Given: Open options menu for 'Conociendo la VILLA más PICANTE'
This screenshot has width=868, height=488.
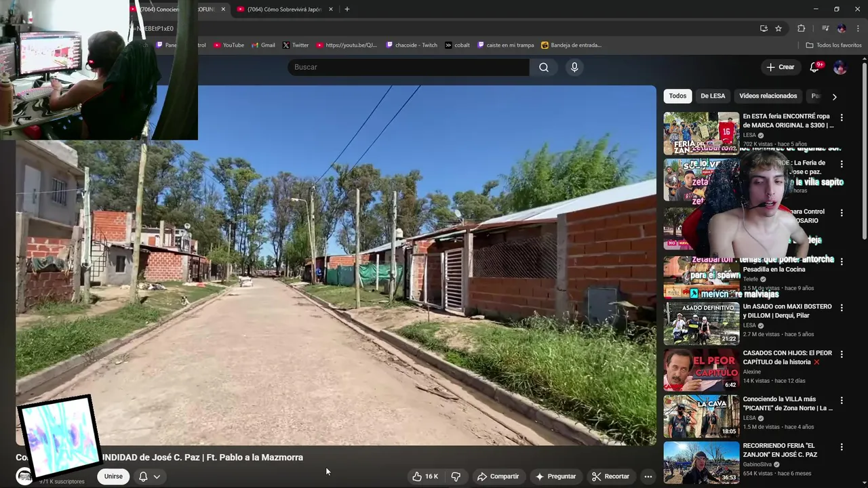Looking at the screenshot, I should click(x=842, y=401).
